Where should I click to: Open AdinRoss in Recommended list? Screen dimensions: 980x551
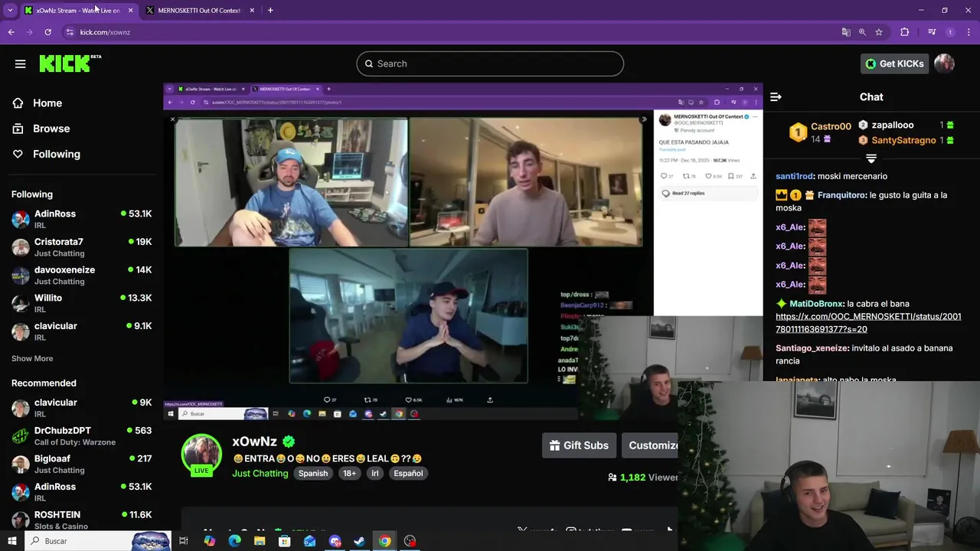click(81, 492)
